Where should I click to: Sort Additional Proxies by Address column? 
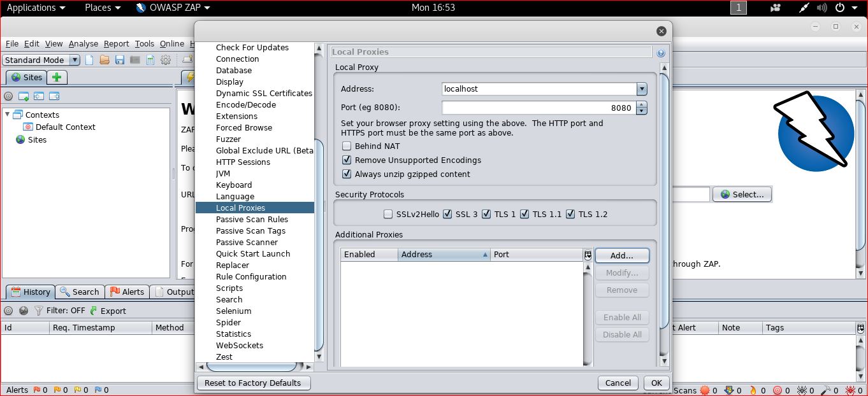point(444,255)
